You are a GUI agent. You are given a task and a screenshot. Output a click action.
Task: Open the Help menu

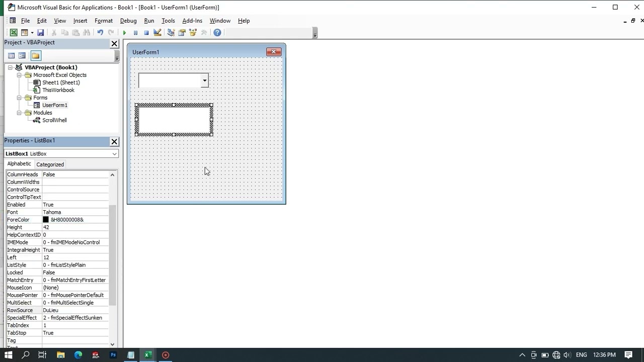coord(244,21)
